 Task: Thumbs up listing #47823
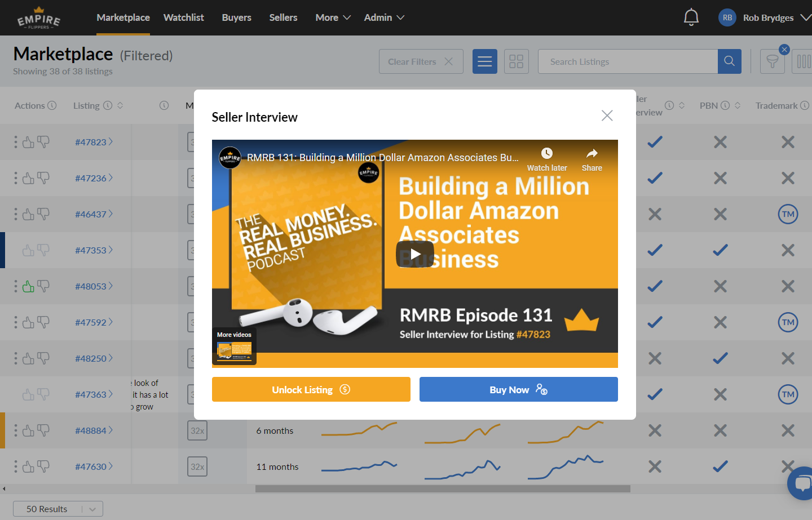click(x=28, y=142)
